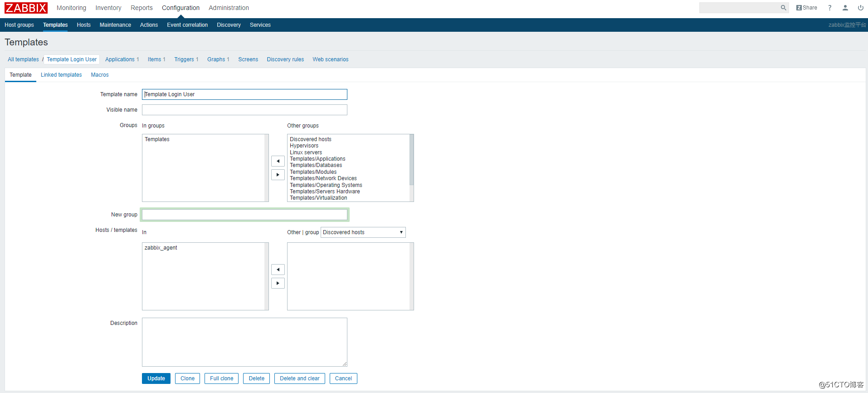Select Templates in the In groups list
Screen dimensions: 868x393
click(x=157, y=139)
